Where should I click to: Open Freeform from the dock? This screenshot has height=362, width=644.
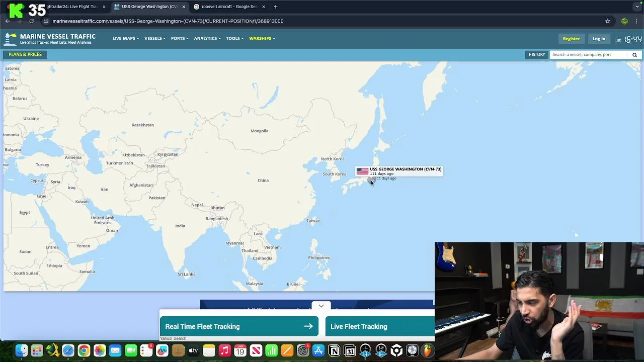point(162,350)
